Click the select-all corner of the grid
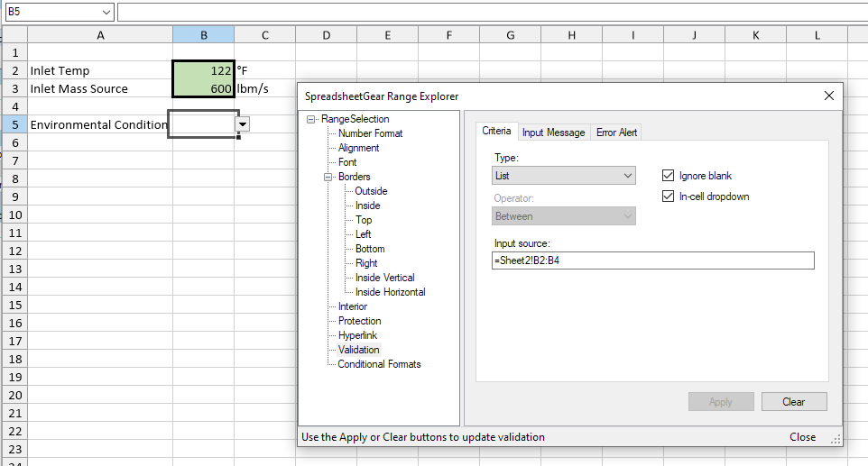This screenshot has height=466, width=868. pyautogui.click(x=14, y=35)
